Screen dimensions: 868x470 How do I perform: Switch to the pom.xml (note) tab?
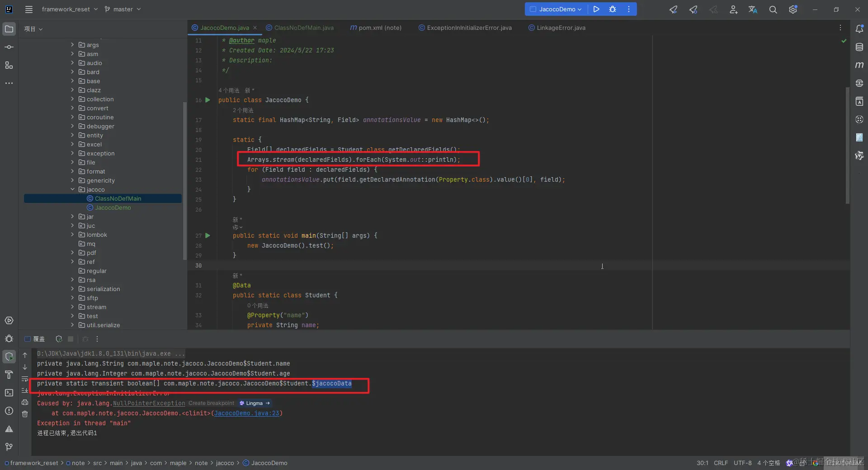(x=376, y=28)
